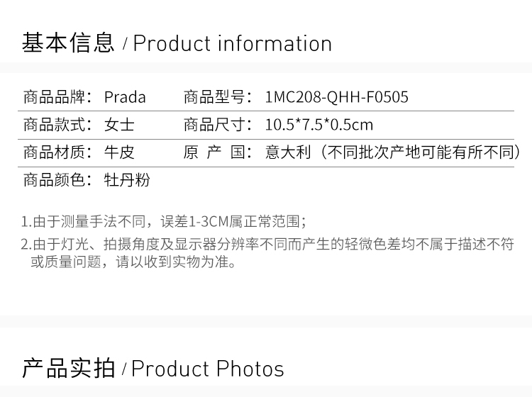This screenshot has width=532, height=397.
Task: Click the 产品实拍 Product Photos heading
Action: coord(153,369)
